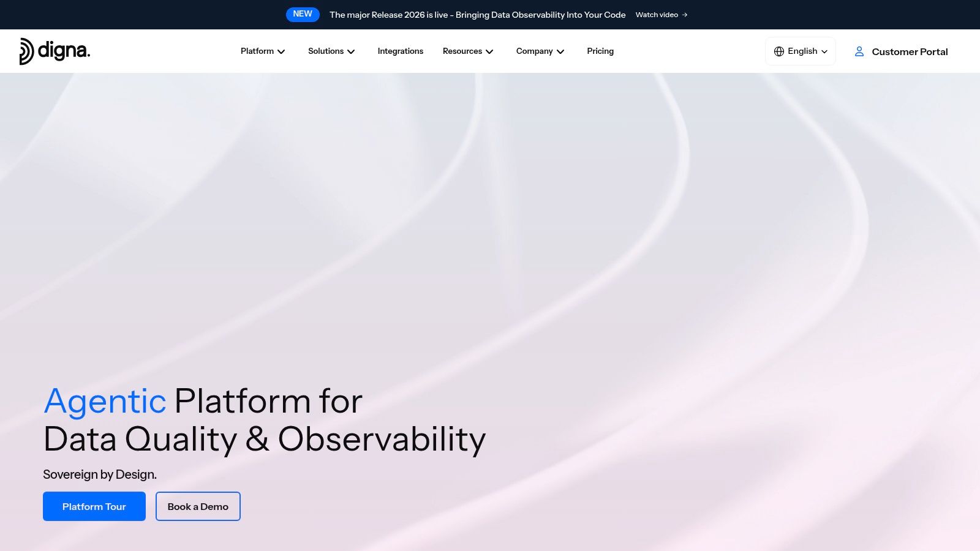Click the Book a Demo button
Image resolution: width=980 pixels, height=551 pixels.
198,506
